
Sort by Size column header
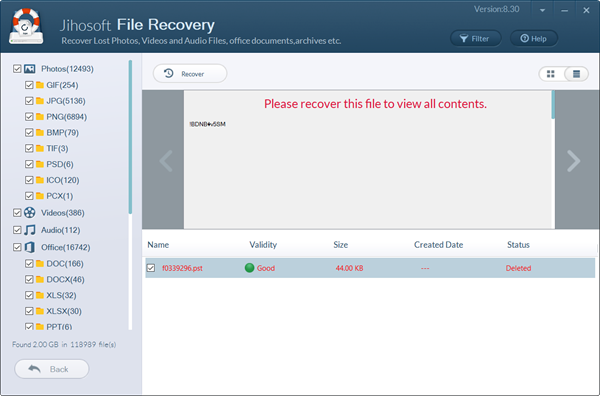[x=341, y=245]
